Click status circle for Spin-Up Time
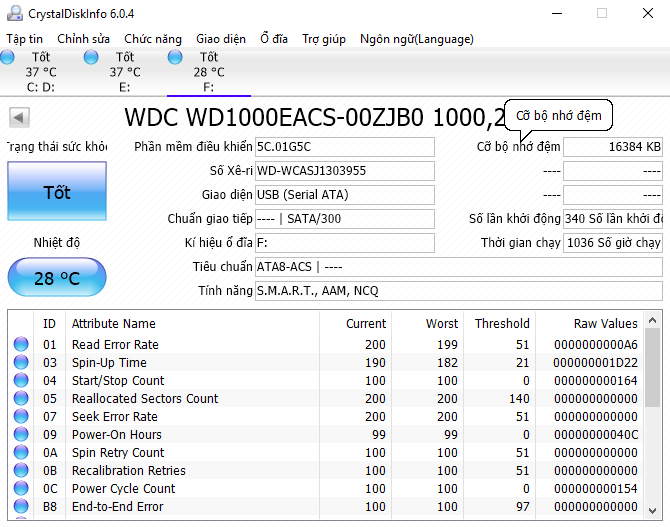670x527 pixels. [21, 362]
